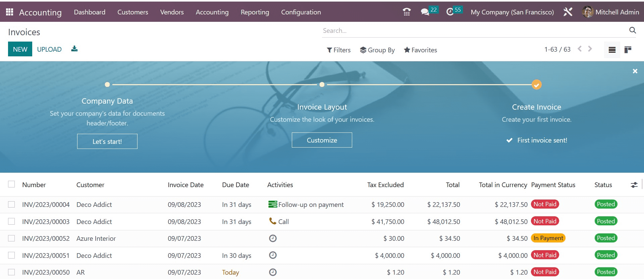
Task: Switch to kanban view icon
Action: pyautogui.click(x=628, y=50)
